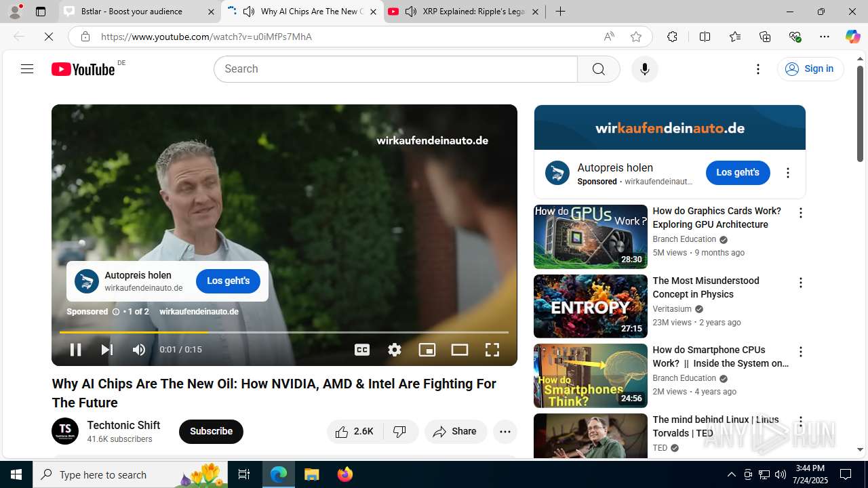Click Los geht's in the sidebar ad

click(738, 173)
